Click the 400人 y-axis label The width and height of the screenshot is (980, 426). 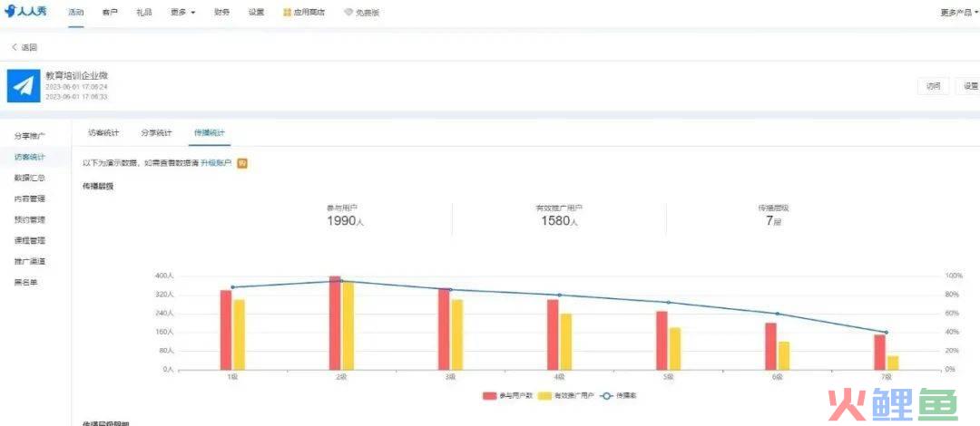165,276
